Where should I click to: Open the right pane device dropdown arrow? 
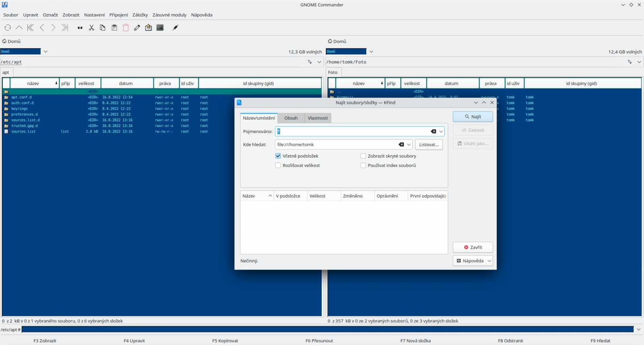[x=371, y=52]
